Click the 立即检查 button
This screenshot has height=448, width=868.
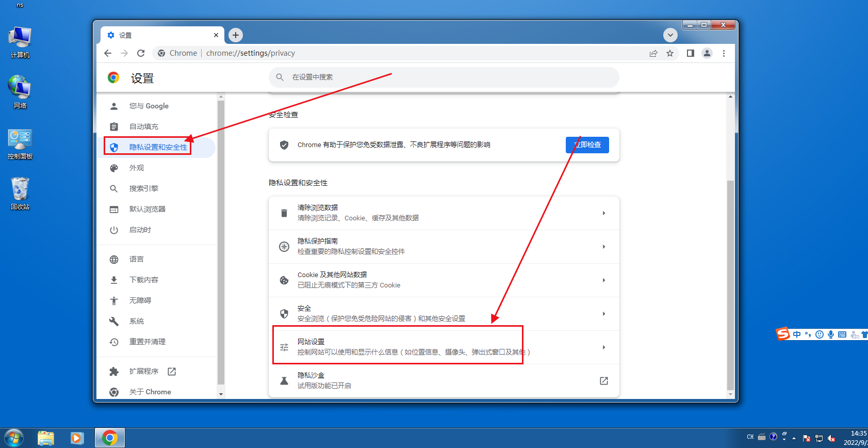(x=587, y=145)
